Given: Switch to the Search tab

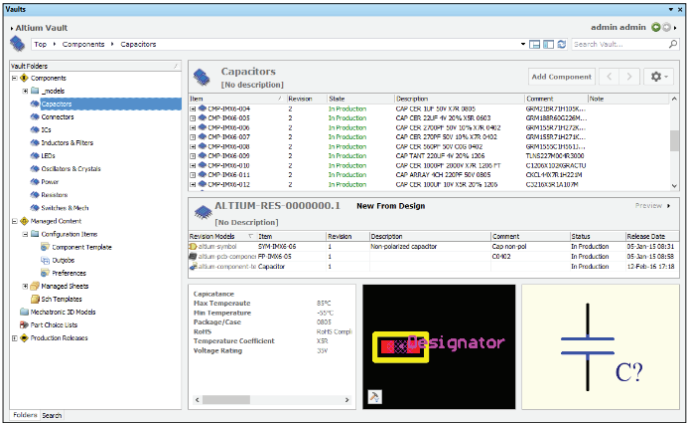Looking at the screenshot, I should 52,415.
